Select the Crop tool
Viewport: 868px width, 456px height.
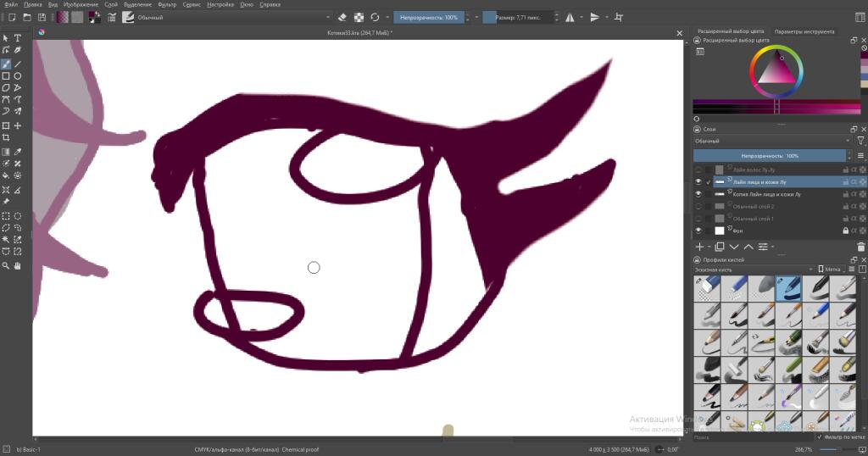pyautogui.click(x=6, y=137)
